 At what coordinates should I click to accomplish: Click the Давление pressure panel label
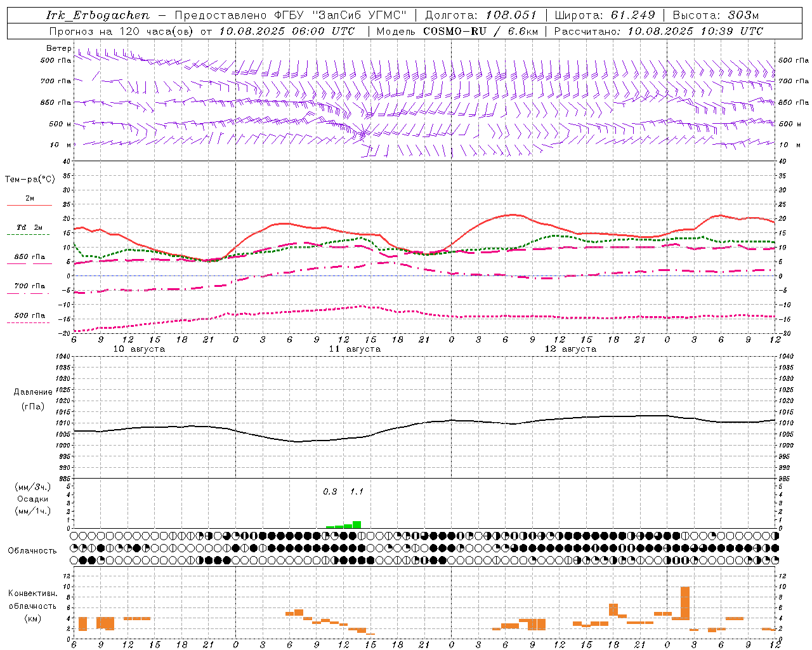[32, 392]
